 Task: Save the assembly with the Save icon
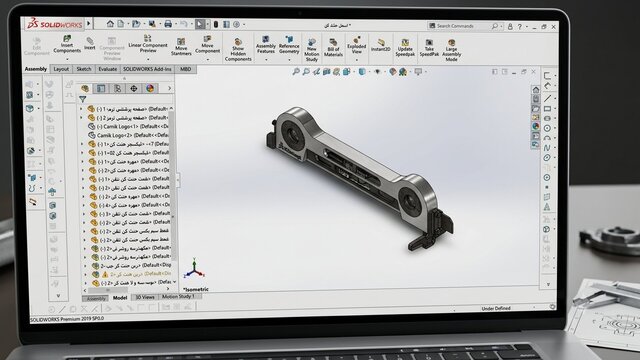152,24
